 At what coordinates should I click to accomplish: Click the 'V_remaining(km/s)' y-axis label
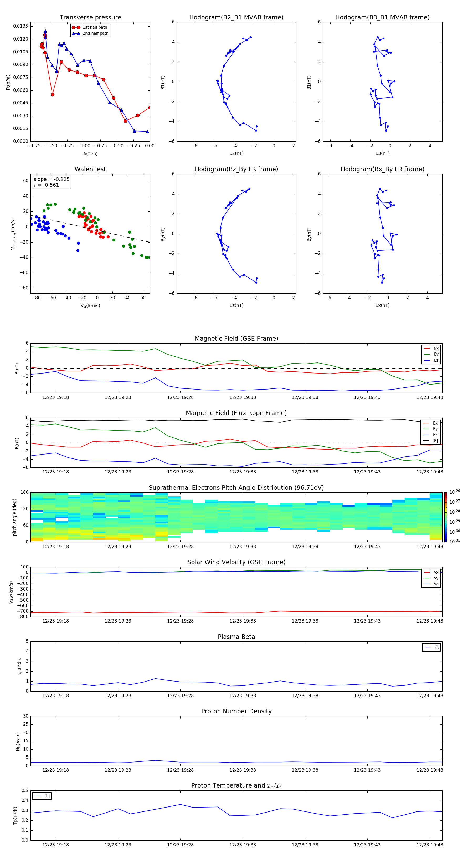click(x=13, y=234)
